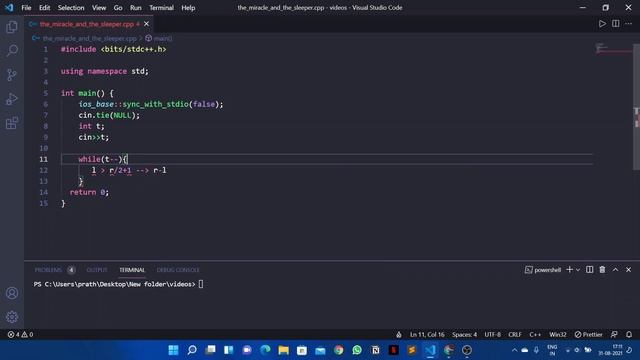
Task: Select language mode C++ in status bar
Action: tap(535, 334)
